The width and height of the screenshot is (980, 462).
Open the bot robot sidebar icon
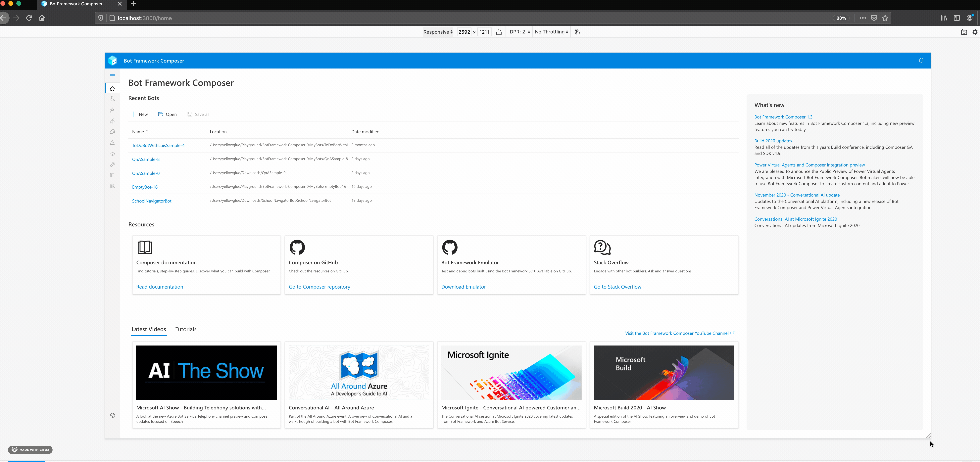pyautogui.click(x=112, y=110)
